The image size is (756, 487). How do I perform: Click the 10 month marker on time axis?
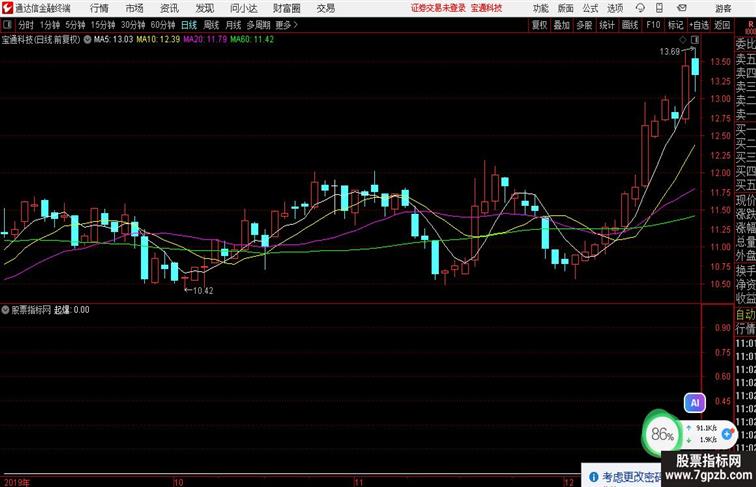[178, 482]
